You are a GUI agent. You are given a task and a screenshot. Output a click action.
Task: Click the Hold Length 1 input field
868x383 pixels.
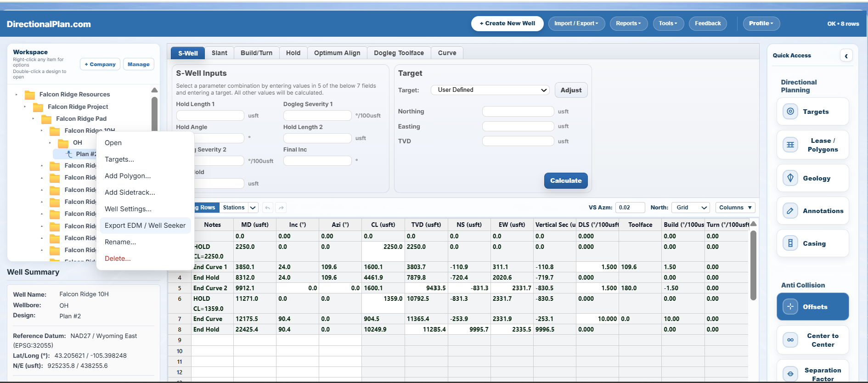tap(210, 115)
